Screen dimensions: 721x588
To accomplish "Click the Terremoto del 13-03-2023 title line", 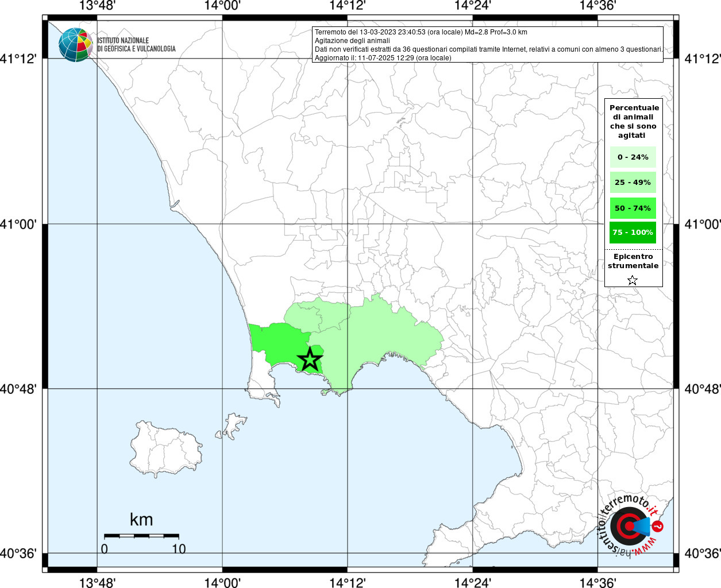I will 421,32.
